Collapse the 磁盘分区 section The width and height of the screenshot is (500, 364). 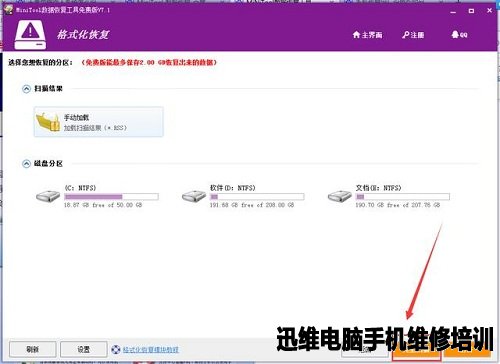pyautogui.click(x=26, y=164)
